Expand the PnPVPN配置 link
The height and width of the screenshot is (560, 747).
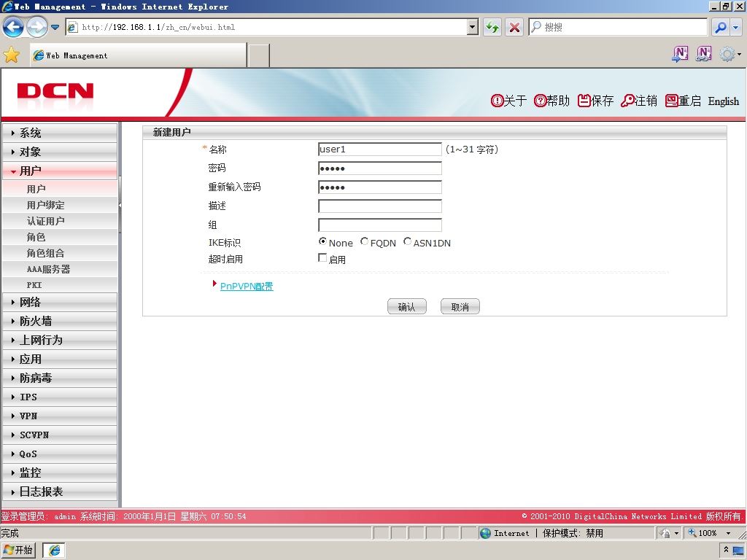point(247,286)
